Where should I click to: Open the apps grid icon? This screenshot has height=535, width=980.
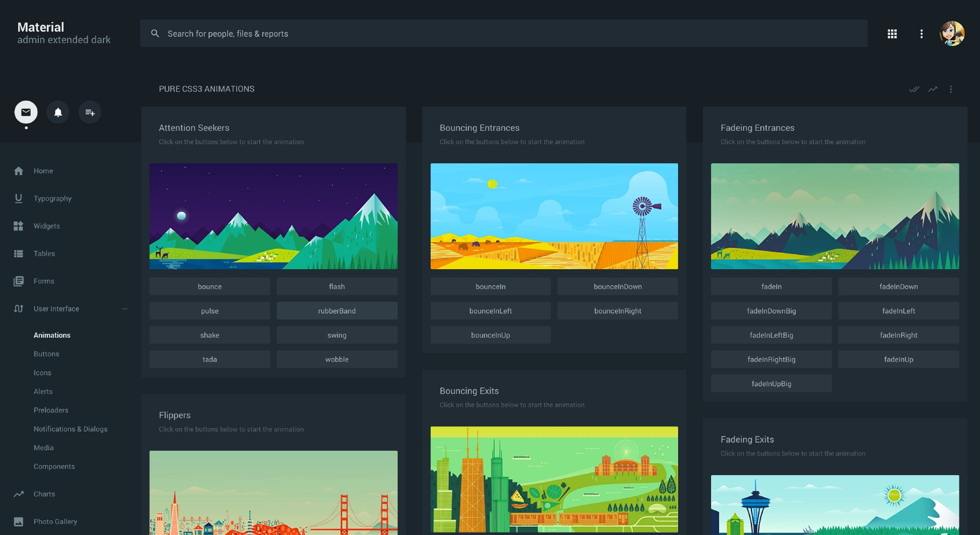tap(892, 34)
